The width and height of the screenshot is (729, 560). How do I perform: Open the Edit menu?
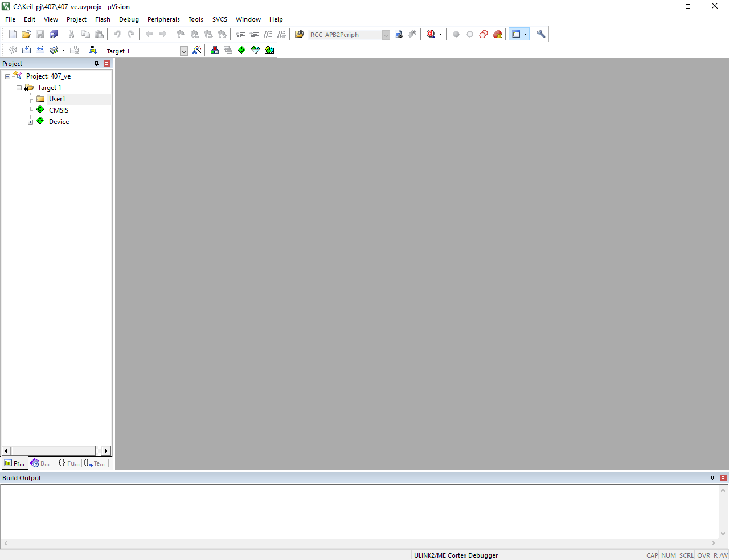pyautogui.click(x=30, y=19)
